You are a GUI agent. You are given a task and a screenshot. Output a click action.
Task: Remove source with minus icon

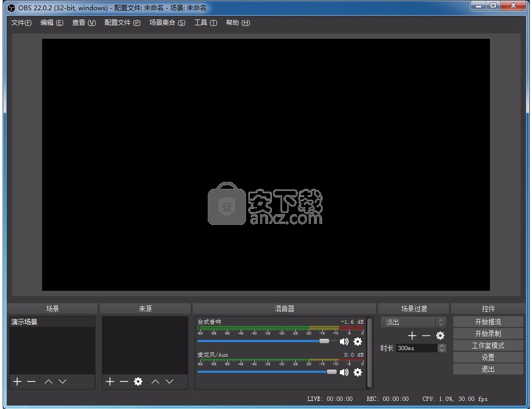pos(124,381)
